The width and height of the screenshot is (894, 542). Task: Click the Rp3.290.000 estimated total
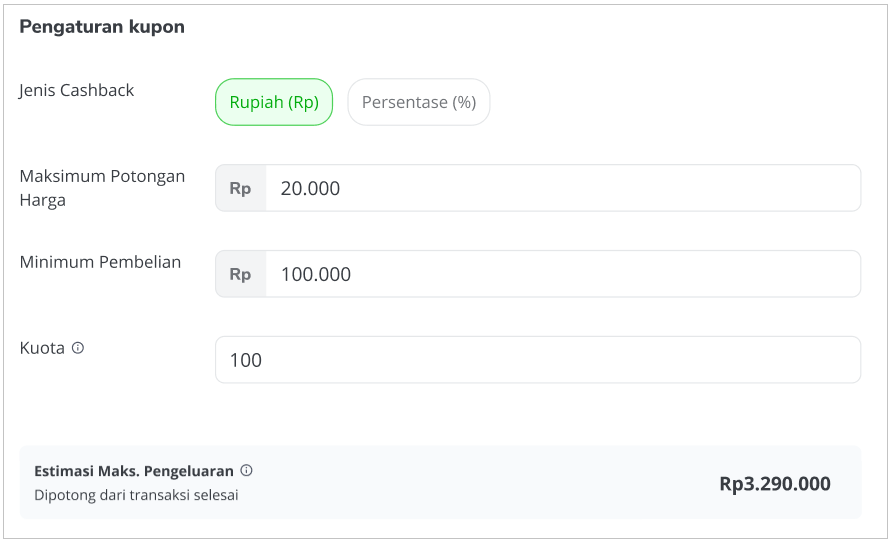(775, 483)
